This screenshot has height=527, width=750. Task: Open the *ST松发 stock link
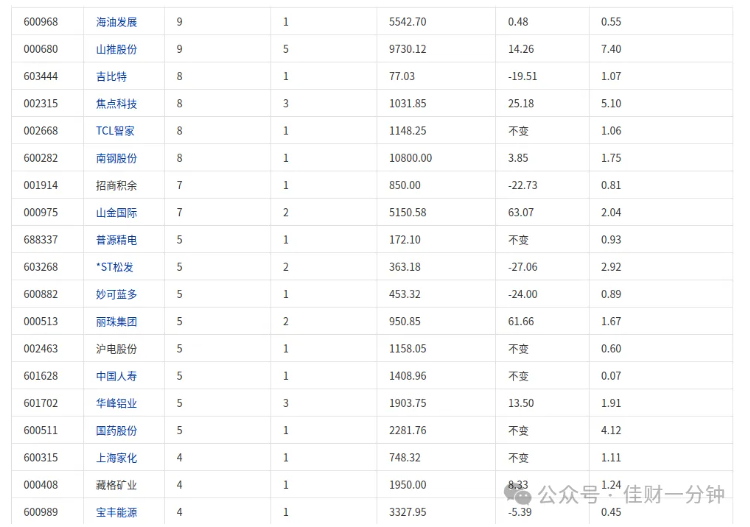pos(115,267)
